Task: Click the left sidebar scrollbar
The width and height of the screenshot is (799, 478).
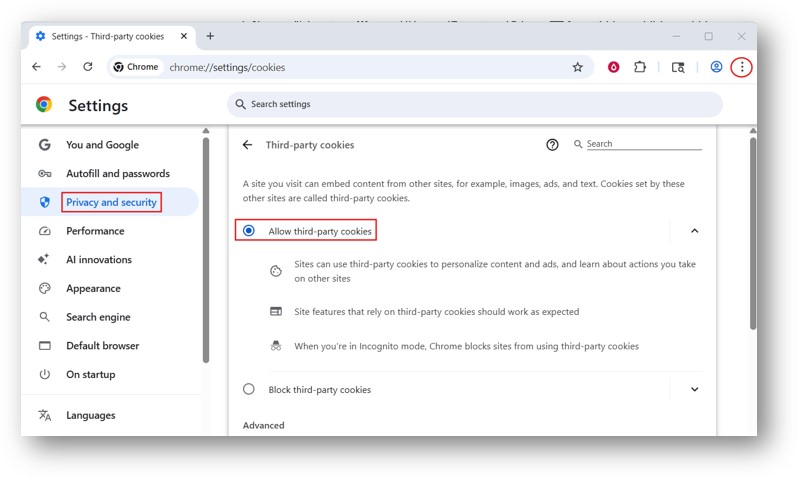Action: pos(206,250)
